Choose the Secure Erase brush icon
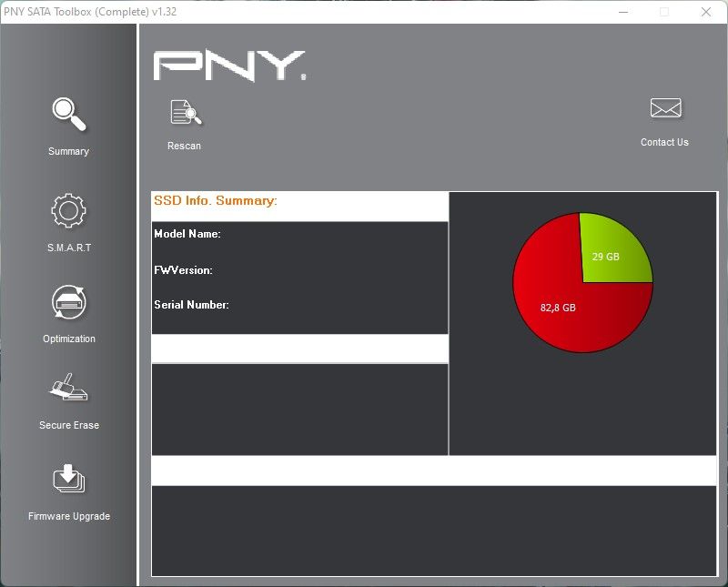This screenshot has height=587, width=728. coord(69,387)
